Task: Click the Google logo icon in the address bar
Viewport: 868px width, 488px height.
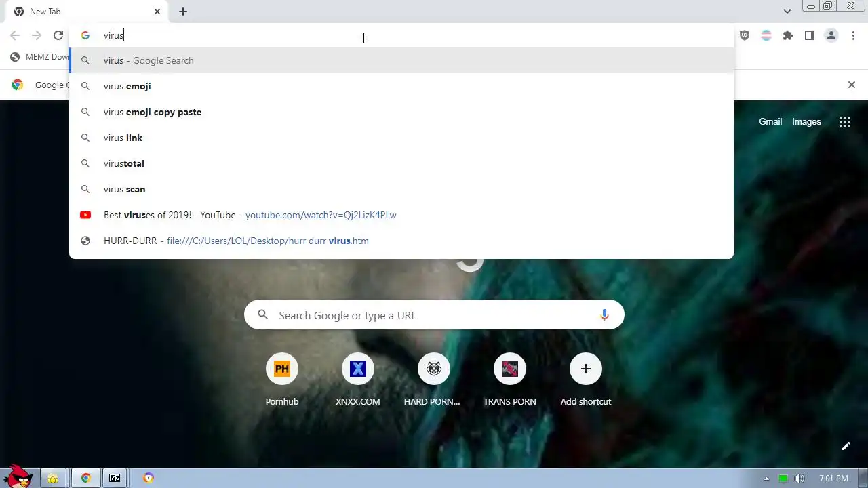Action: point(85,35)
